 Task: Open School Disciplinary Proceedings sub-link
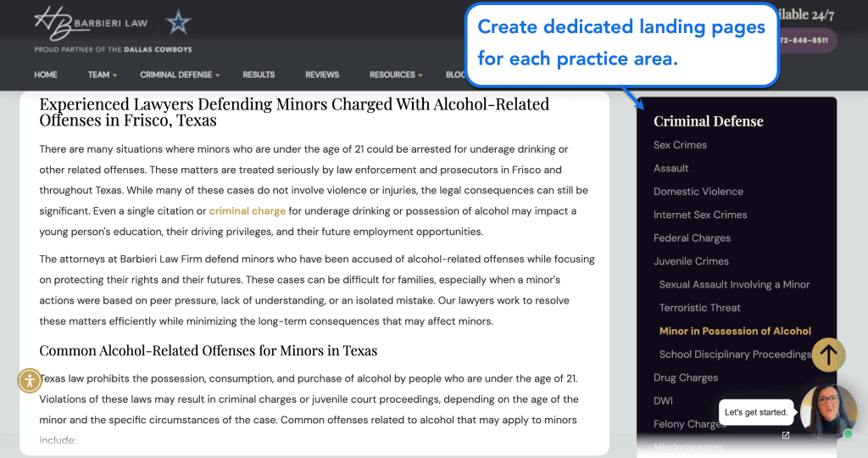[735, 355]
